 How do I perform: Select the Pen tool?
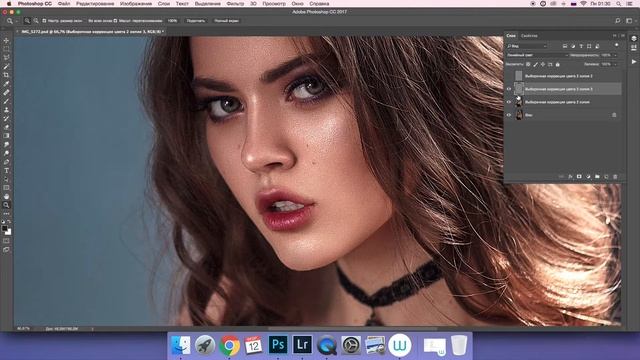(6, 162)
